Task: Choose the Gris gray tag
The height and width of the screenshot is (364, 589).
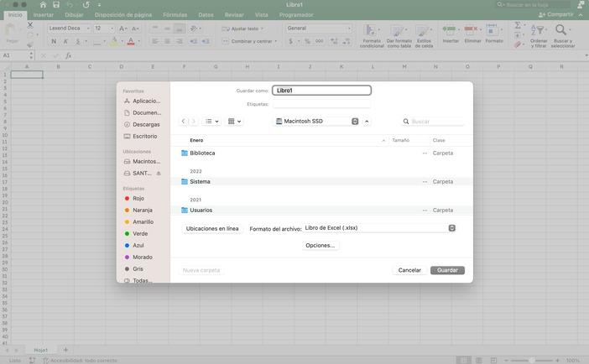Action: pos(134,268)
